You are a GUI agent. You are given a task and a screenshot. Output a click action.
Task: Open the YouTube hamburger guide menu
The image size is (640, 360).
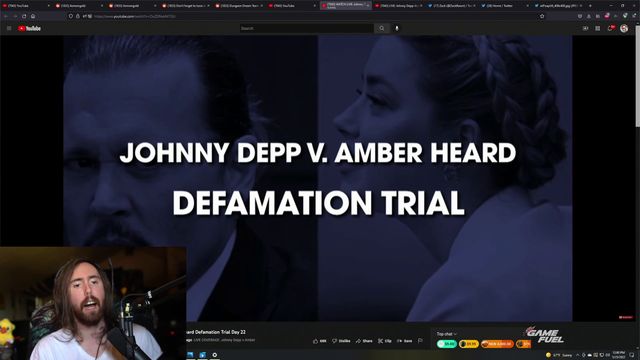tap(9, 28)
